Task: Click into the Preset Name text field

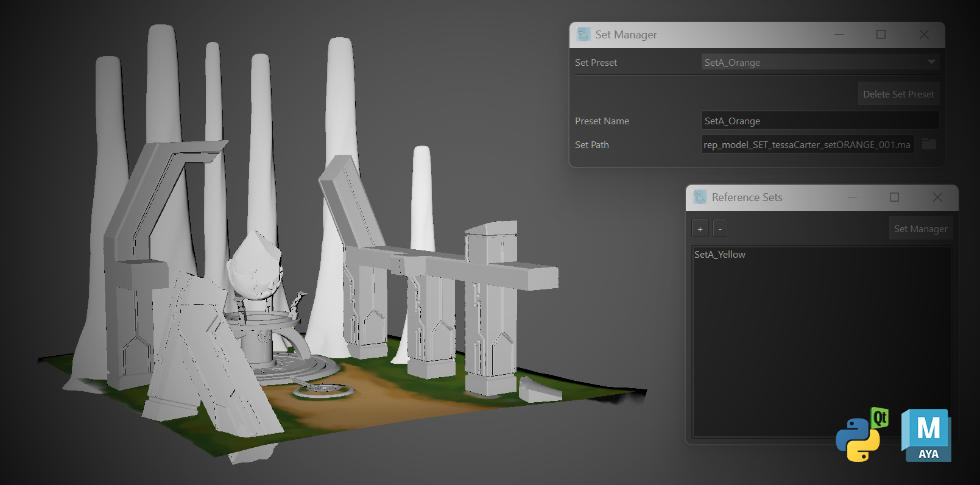Action: click(x=819, y=121)
